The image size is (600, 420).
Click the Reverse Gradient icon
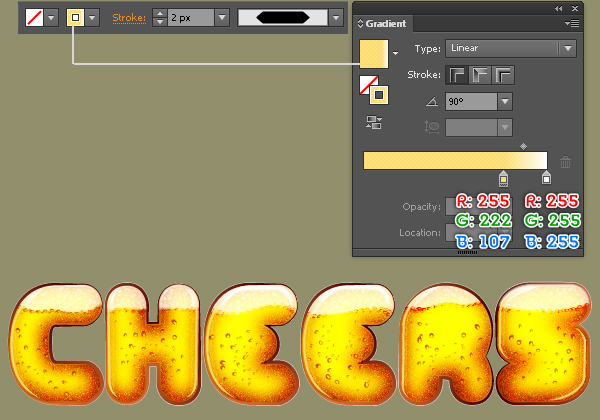(x=373, y=122)
